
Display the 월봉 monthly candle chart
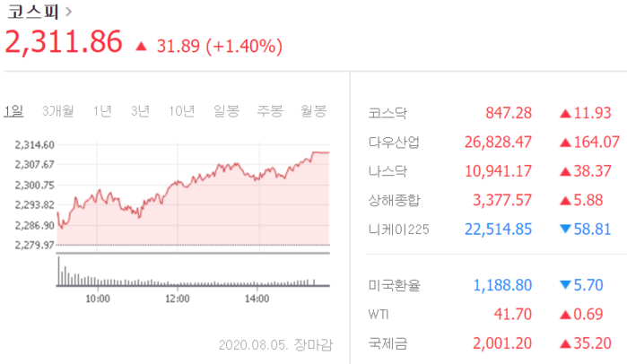coord(314,111)
